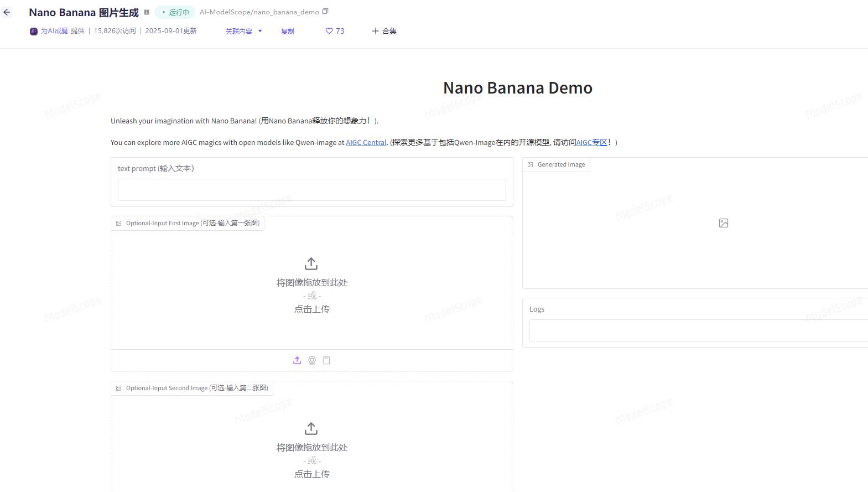The height and width of the screenshot is (492, 868).
Task: Click image icon on First Image label
Action: point(118,223)
